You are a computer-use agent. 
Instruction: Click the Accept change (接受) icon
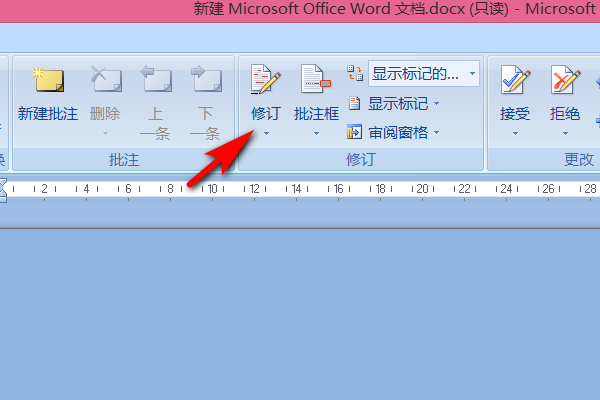coord(515,79)
